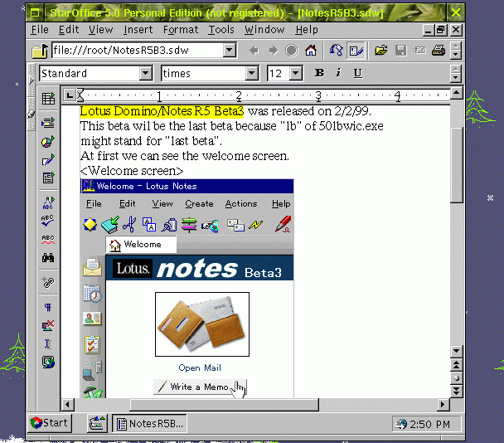Viewport: 504px width, 443px height.
Task: Click the embedded Lotus Notes welcome screenshot image
Action: (187, 288)
